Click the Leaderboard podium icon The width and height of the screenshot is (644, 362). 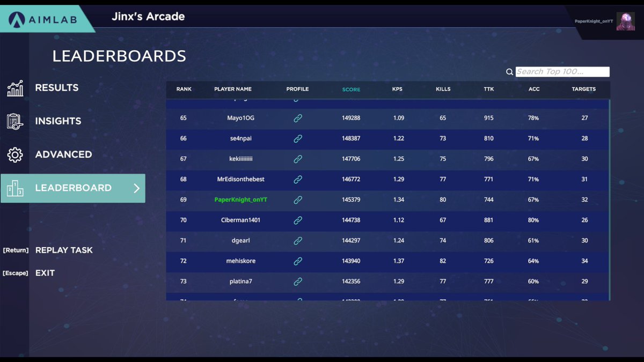[15, 188]
